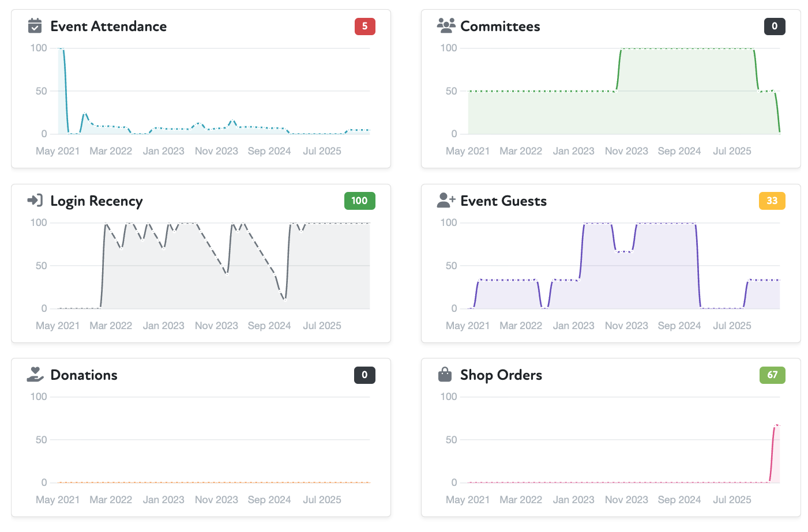
Task: Open the Shop Orders card title
Action: 501,375
